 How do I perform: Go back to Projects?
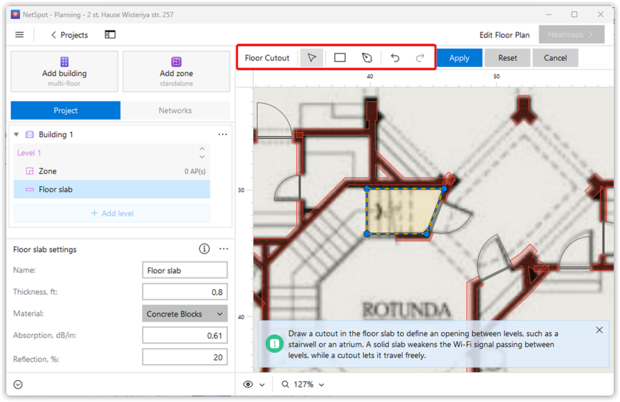[x=70, y=35]
